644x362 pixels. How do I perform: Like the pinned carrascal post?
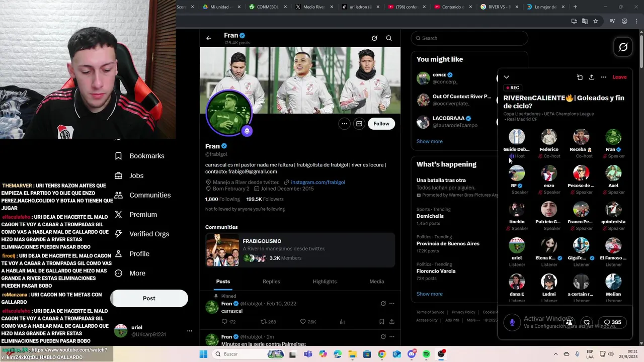pos(308,322)
